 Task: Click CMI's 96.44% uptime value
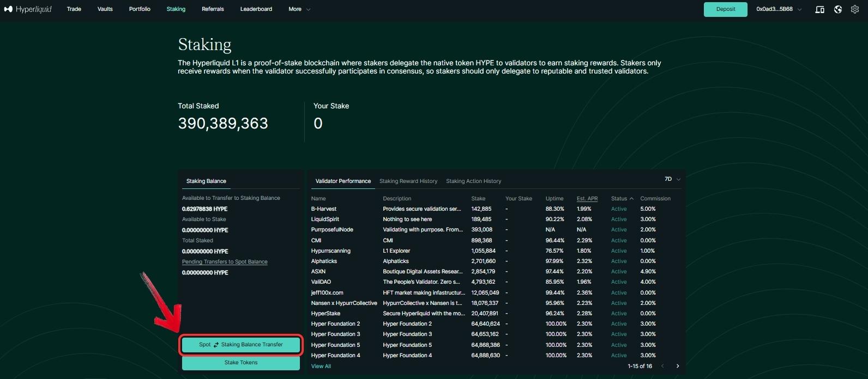pyautogui.click(x=555, y=241)
